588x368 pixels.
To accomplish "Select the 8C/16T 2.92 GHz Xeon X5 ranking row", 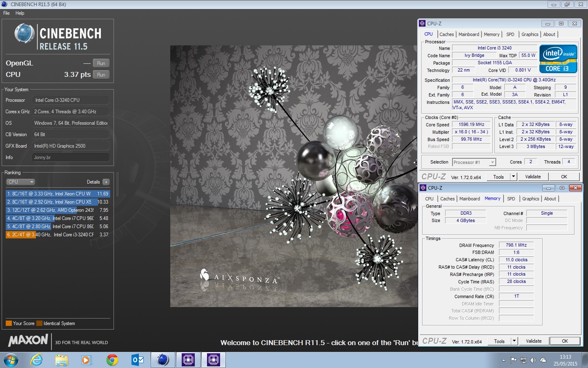I will coord(58,202).
